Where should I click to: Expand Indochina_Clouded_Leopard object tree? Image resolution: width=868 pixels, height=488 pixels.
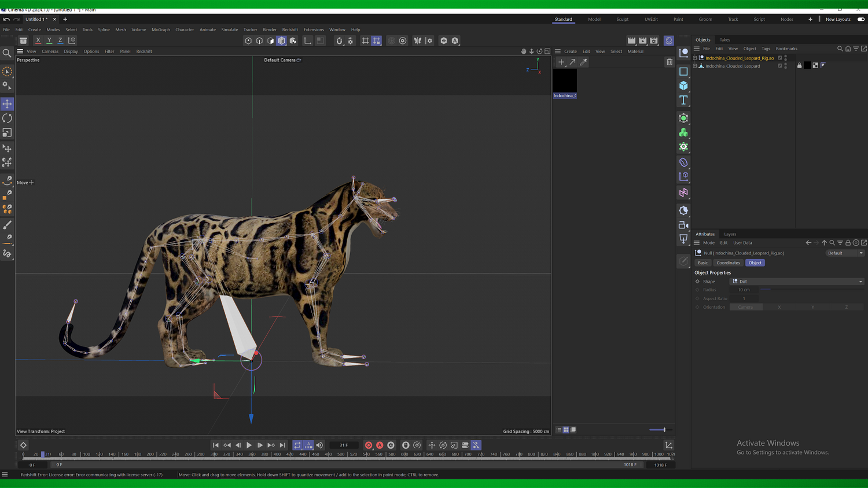(x=695, y=66)
